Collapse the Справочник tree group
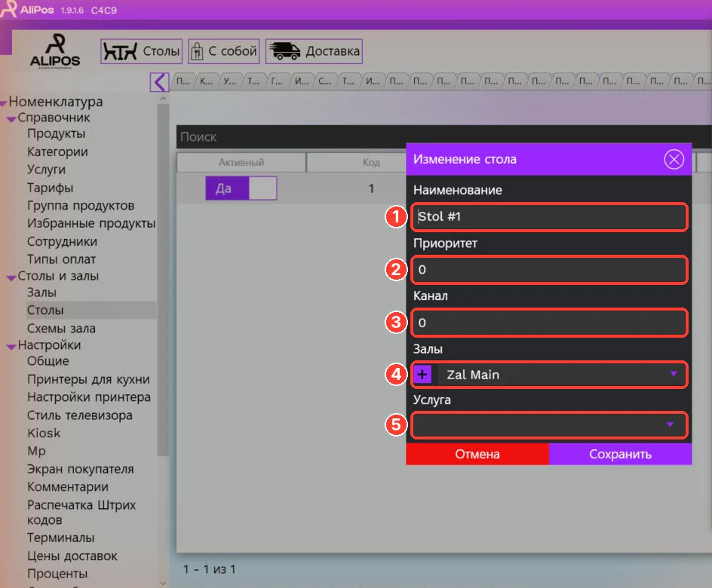 point(12,119)
